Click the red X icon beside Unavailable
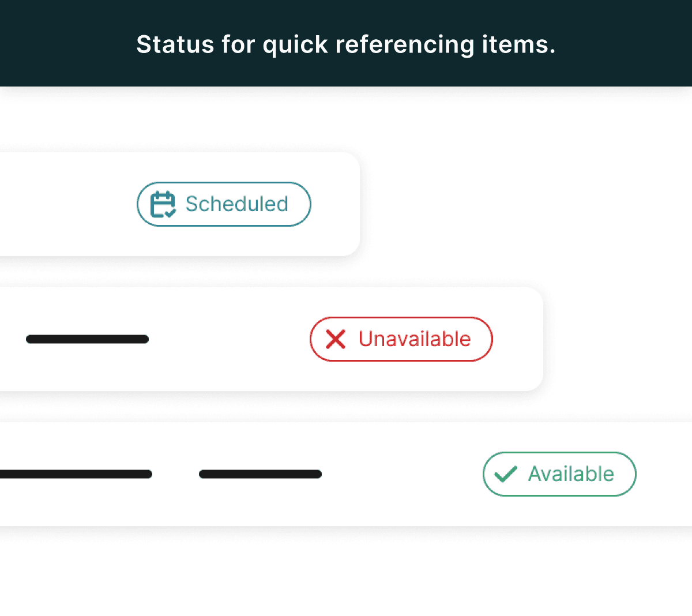Screen dimensions: 692x616 click(336, 339)
